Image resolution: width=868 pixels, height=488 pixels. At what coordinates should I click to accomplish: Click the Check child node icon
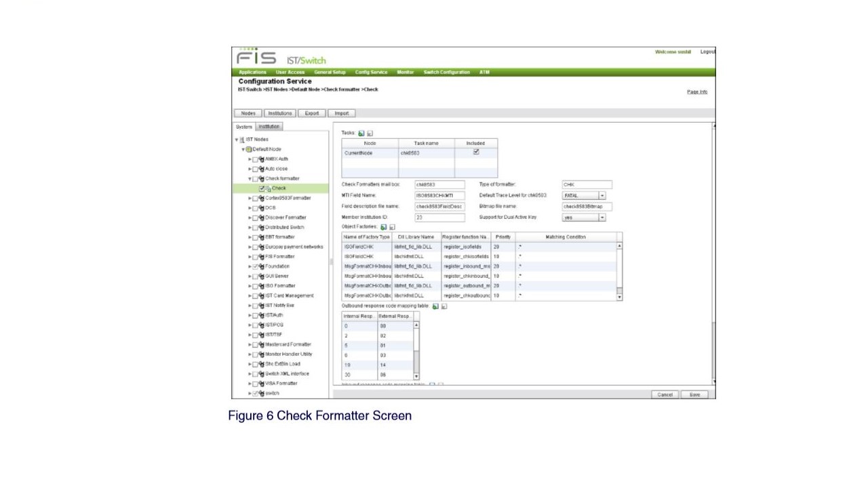[x=269, y=188]
